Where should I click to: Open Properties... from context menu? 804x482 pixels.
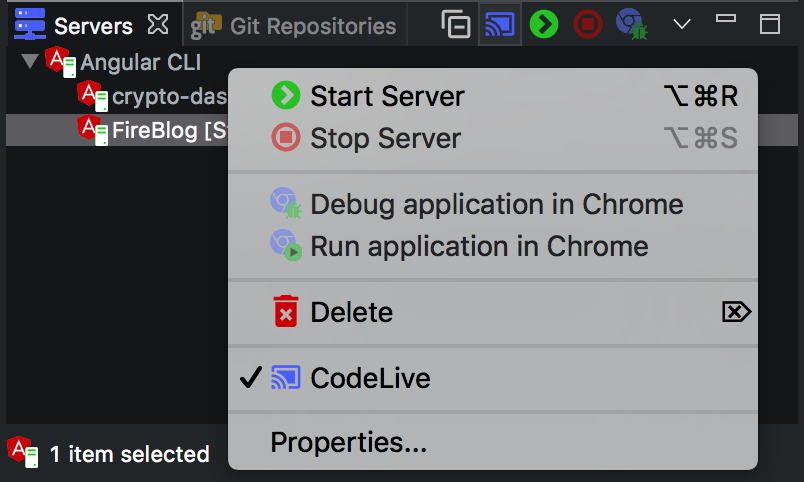pos(493,442)
